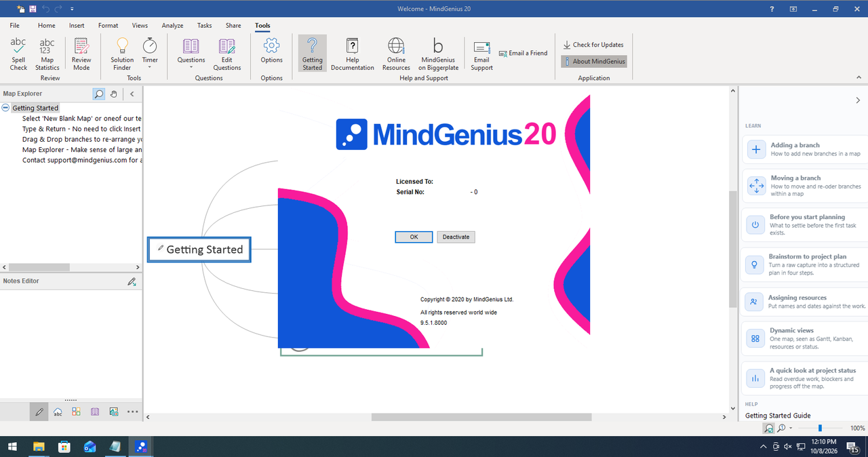This screenshot has width=868, height=457.
Task: Toggle the fit-map zoom icon in status bar
Action: [x=768, y=428]
